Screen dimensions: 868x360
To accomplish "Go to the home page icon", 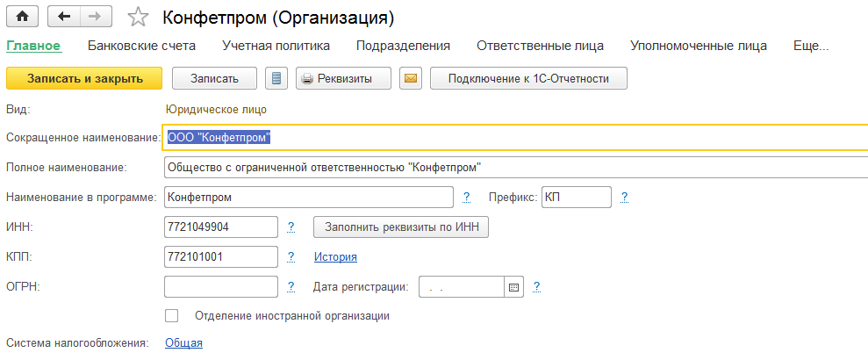I will (x=22, y=18).
